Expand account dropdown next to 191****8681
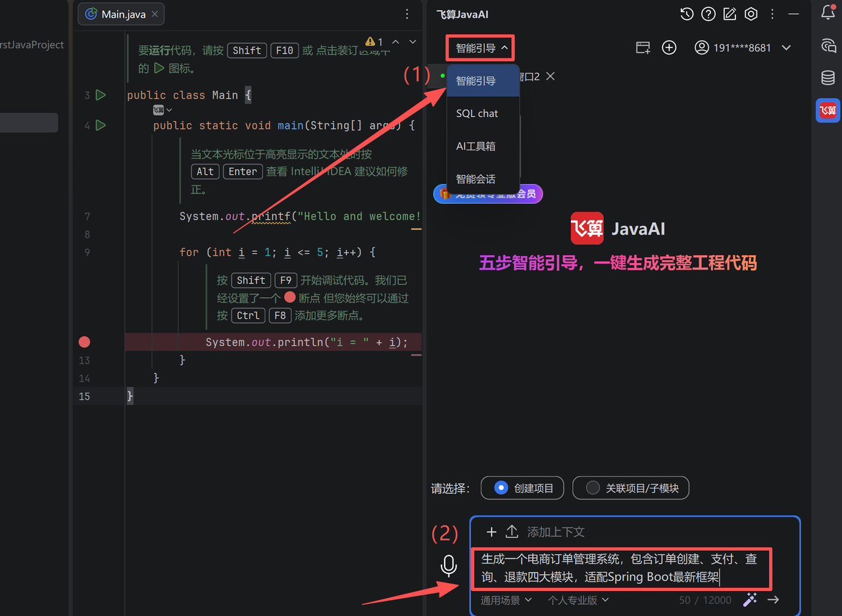This screenshot has width=842, height=616. point(786,47)
